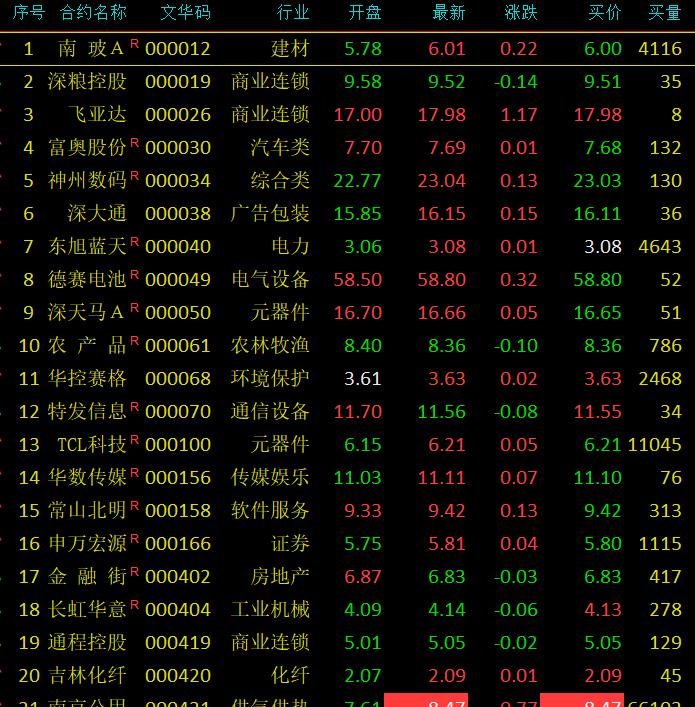This screenshot has height=707, width=695.
Task: Click the 电气设备 industry cell
Action: (270, 280)
